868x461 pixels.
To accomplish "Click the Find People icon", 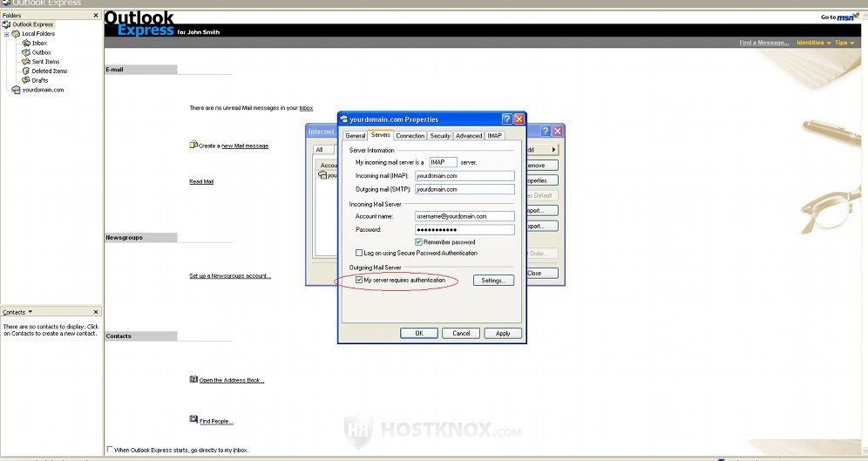I will [193, 419].
